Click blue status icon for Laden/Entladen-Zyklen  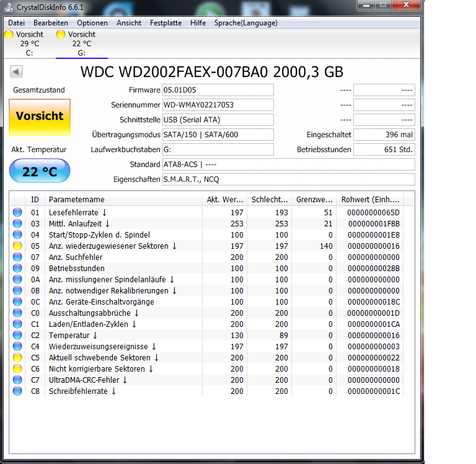tap(17, 324)
